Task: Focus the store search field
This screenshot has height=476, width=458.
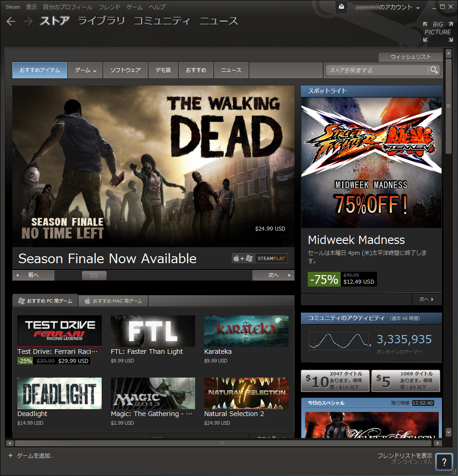Action: 376,70
